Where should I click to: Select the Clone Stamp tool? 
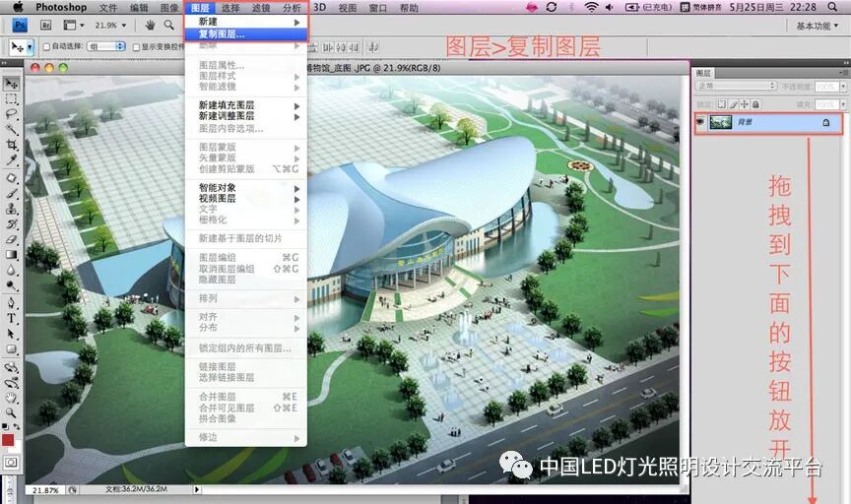[x=12, y=209]
